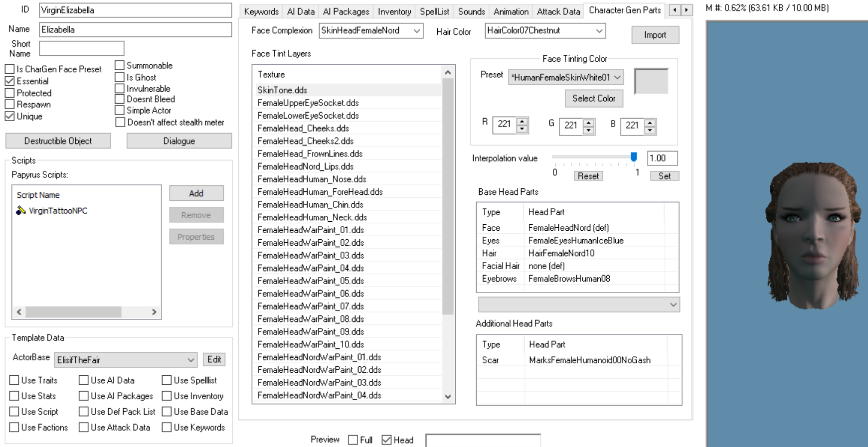This screenshot has height=447, width=868.
Task: Select the SkinTone.dds texture layer
Action: 347,90
